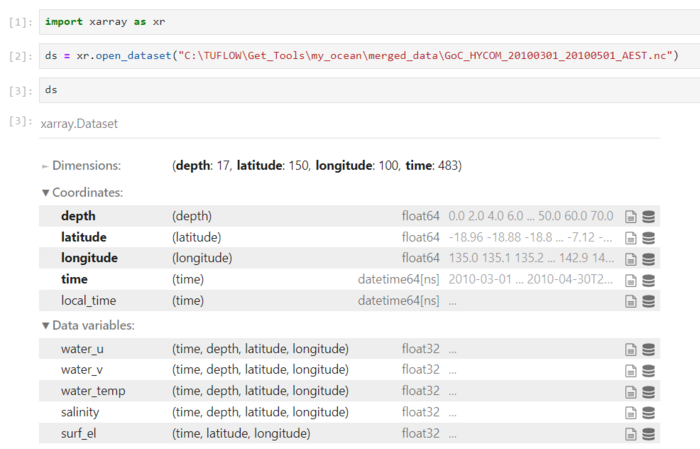Show data repr icon for time coordinate
The image size is (700, 449).
click(648, 280)
